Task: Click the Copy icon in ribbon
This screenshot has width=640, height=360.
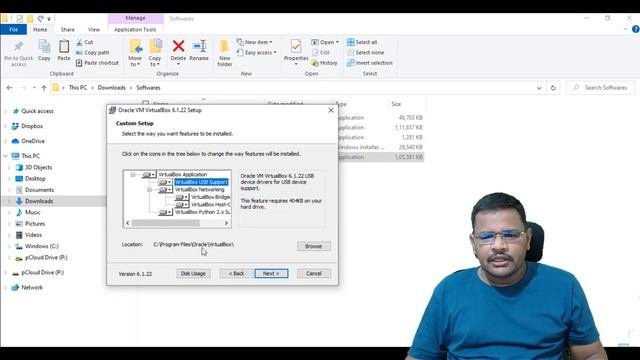Action: click(44, 46)
